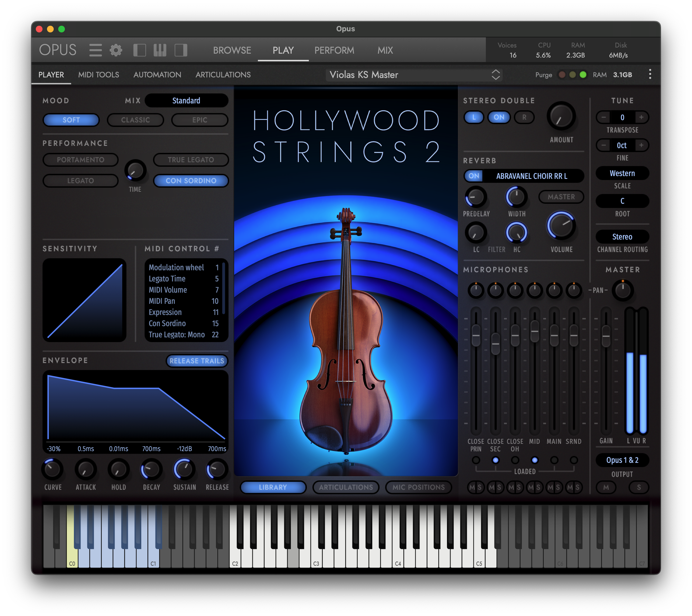This screenshot has height=616, width=692.
Task: Open the MIDI Tools sub-tab
Action: tap(98, 75)
